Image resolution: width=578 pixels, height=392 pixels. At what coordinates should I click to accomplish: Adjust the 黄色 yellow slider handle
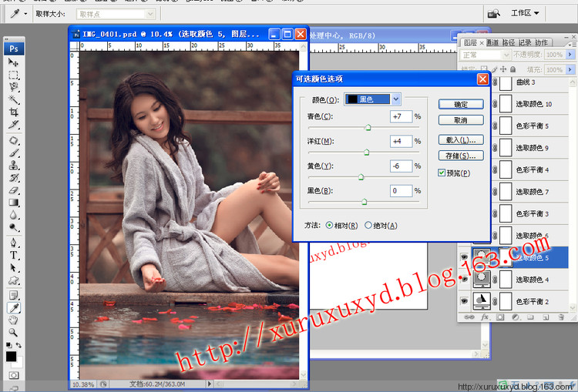(x=361, y=177)
